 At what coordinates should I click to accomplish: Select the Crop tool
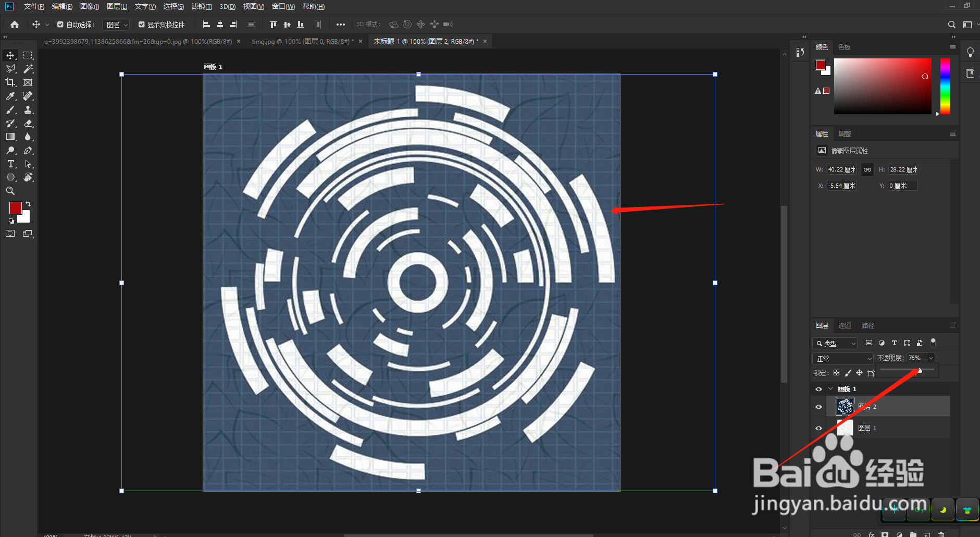tap(10, 82)
